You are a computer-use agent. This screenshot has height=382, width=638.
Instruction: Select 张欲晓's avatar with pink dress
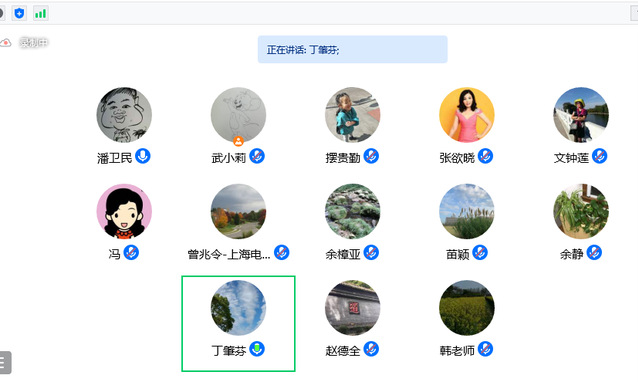[467, 115]
